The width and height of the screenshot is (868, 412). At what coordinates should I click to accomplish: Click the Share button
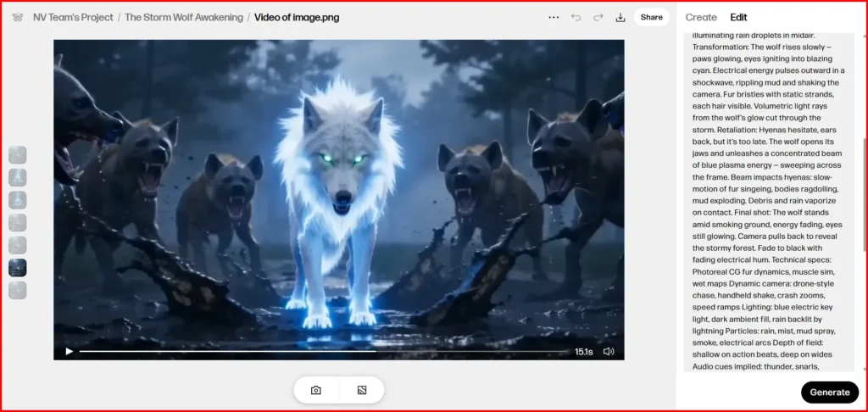point(652,17)
